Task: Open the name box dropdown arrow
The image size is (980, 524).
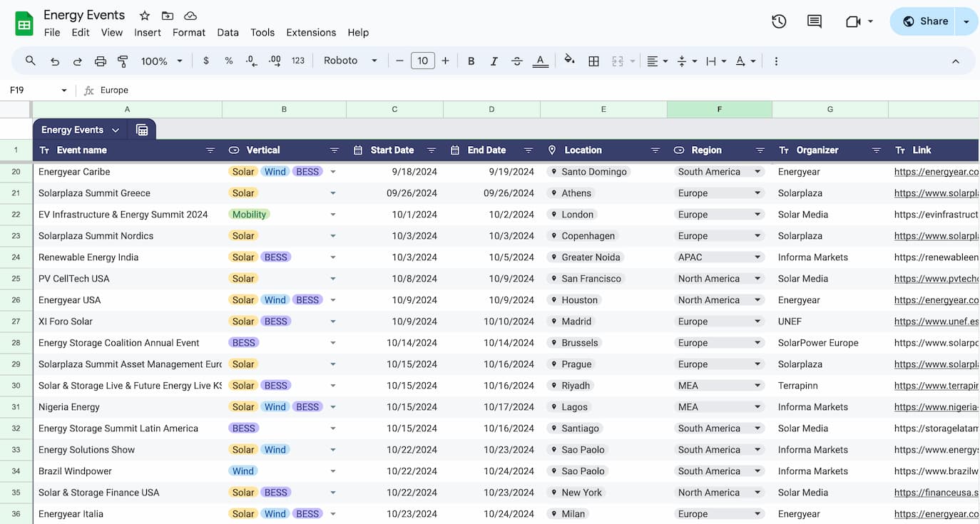Action: 64,91
